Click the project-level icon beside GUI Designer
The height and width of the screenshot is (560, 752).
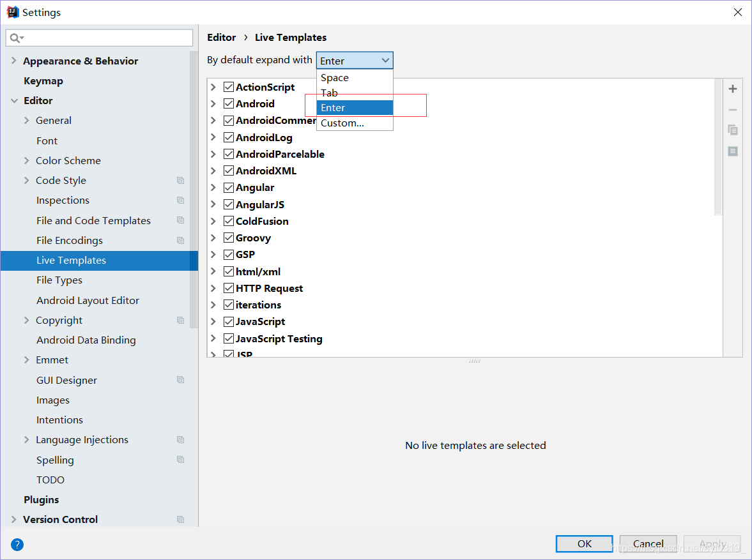(x=180, y=380)
